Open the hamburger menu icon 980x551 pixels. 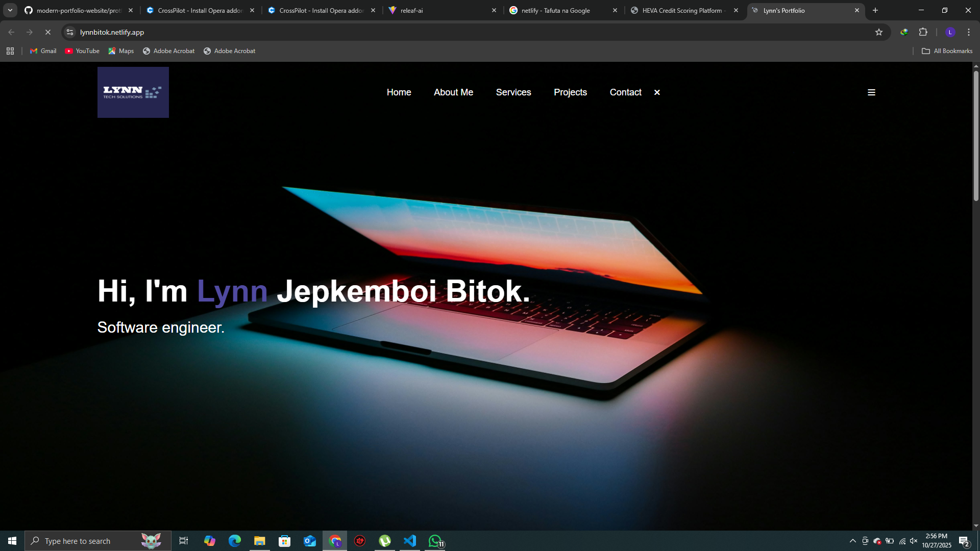click(871, 92)
